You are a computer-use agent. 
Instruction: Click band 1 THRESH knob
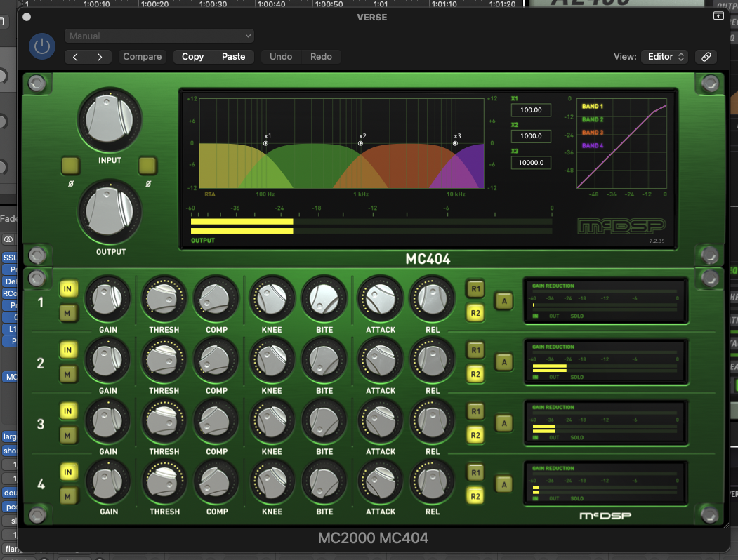(164, 300)
